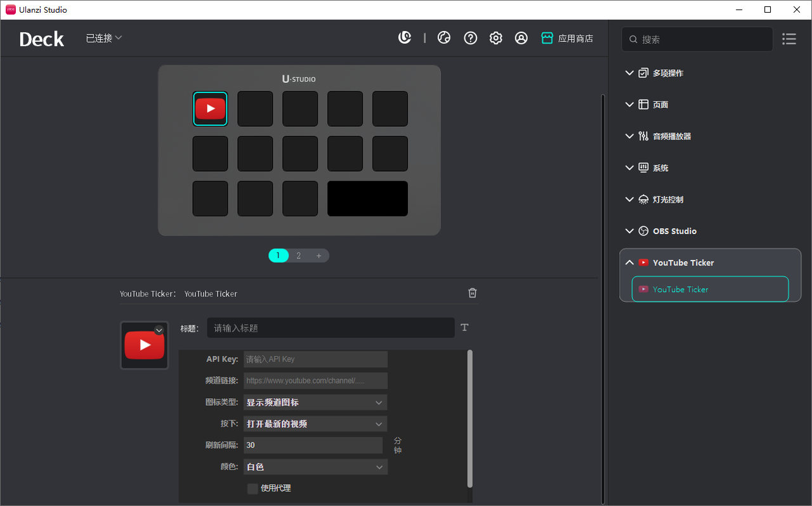Click the help question mark icon

click(x=471, y=38)
